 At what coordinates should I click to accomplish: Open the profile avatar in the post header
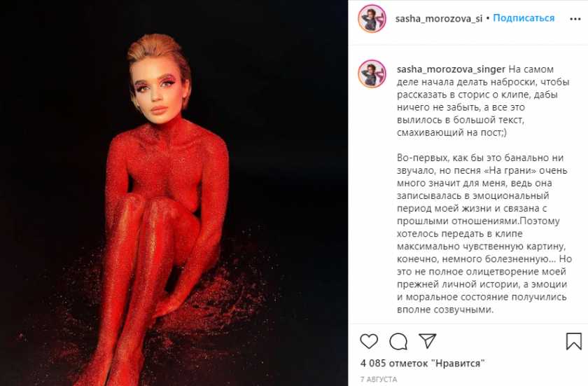[372, 18]
